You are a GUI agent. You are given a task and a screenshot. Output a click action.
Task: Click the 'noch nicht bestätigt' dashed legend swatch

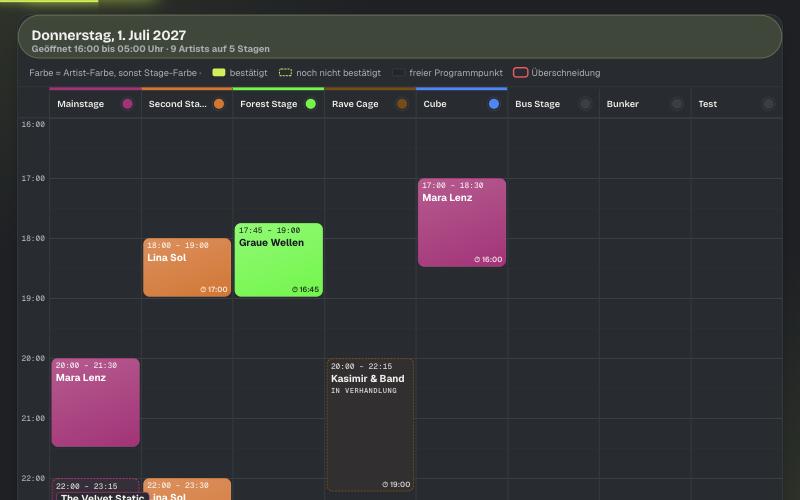click(285, 72)
